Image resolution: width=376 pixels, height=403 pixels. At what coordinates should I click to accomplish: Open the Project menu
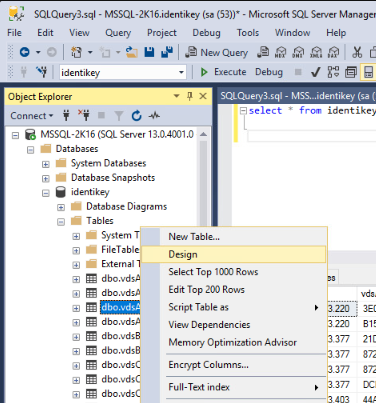pyautogui.click(x=162, y=33)
